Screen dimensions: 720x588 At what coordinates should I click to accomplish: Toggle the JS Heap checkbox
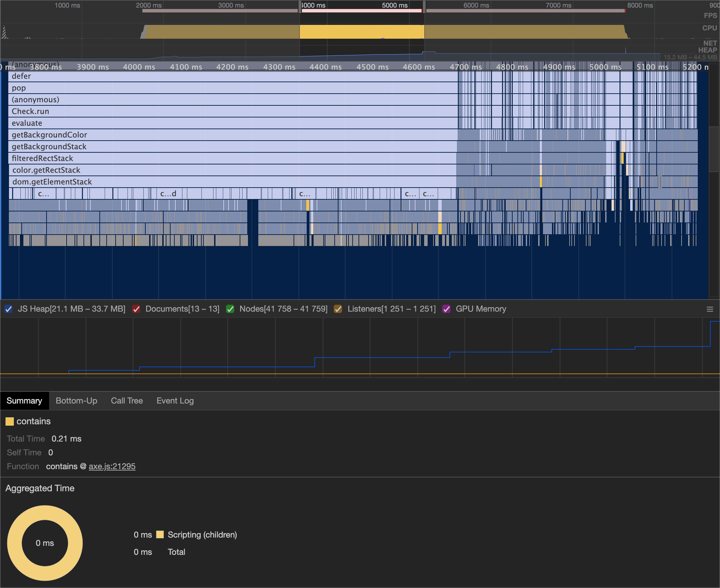point(9,309)
